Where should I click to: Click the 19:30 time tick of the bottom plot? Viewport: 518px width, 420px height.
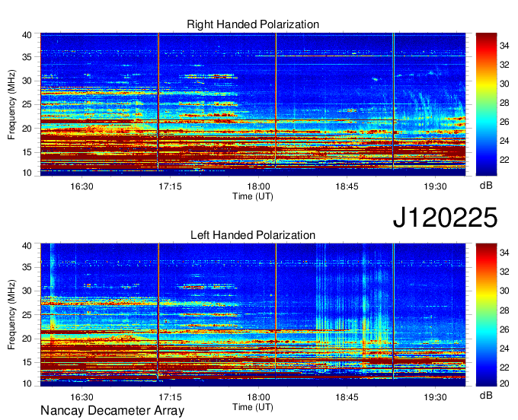pyautogui.click(x=436, y=397)
